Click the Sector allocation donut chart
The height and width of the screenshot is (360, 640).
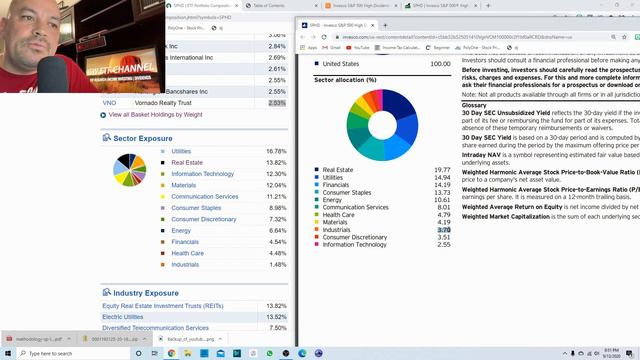[x=382, y=125]
